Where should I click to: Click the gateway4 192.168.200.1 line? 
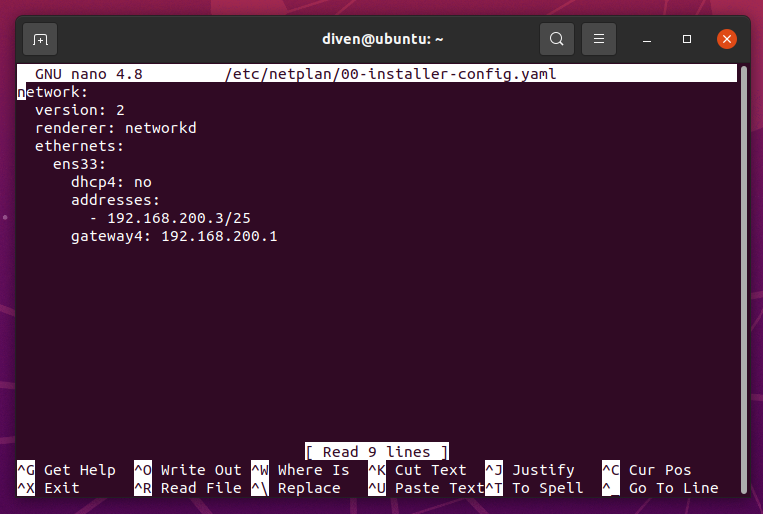173,237
